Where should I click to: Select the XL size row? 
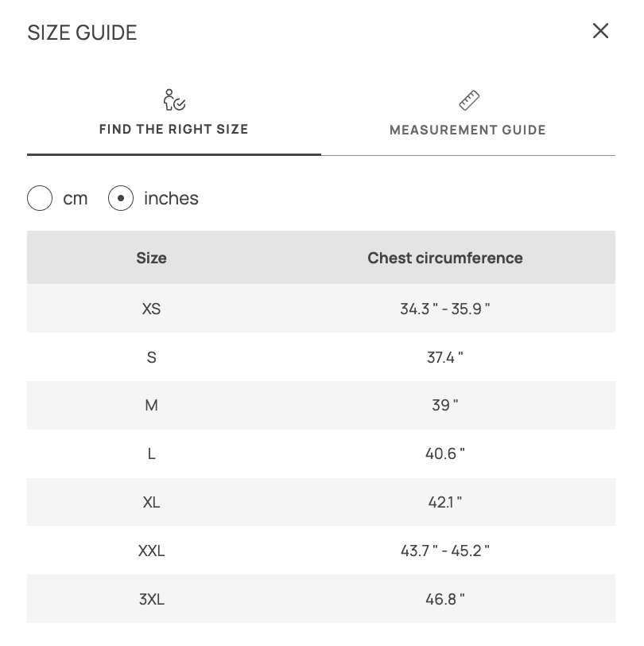151,502
